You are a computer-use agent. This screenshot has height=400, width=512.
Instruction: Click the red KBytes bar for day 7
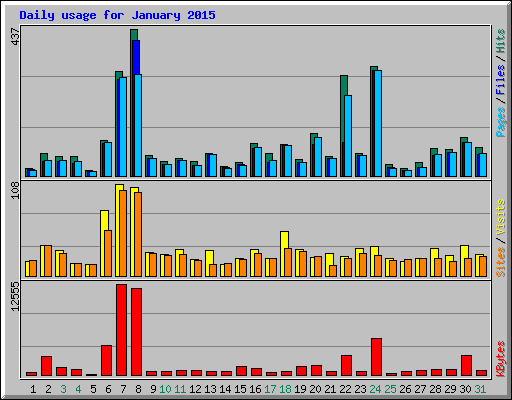[x=121, y=330]
